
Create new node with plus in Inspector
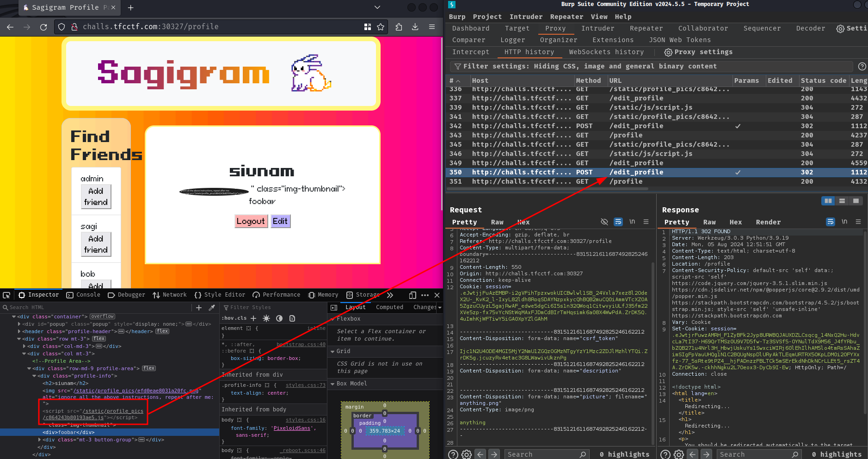199,307
